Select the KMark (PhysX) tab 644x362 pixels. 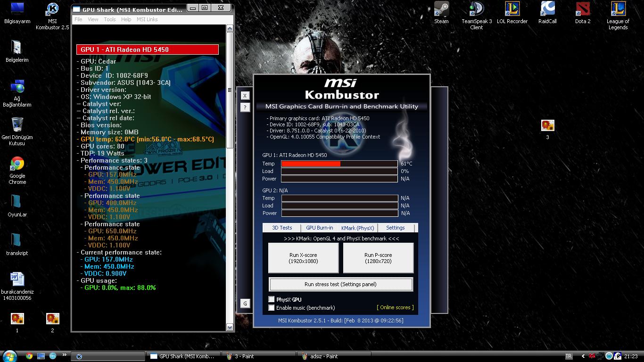(358, 228)
